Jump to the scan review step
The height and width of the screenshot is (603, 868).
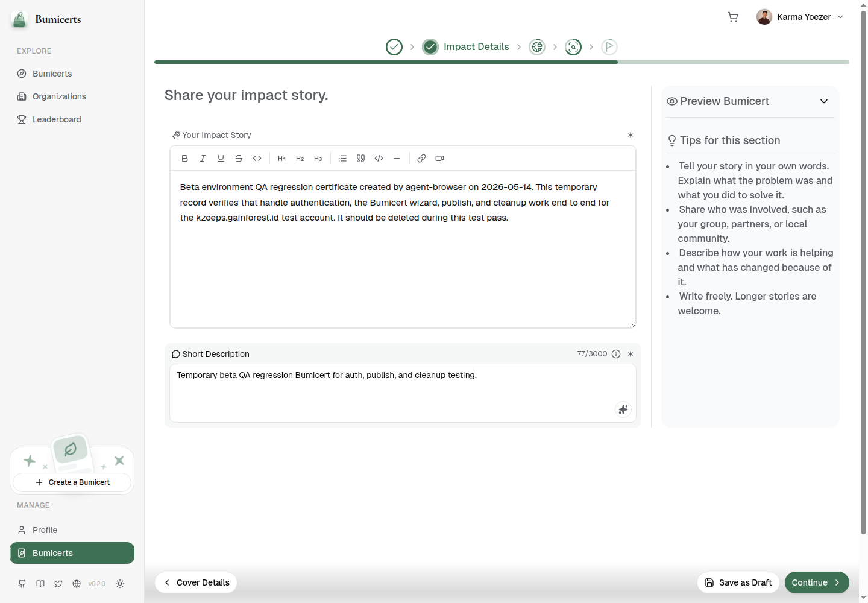click(x=573, y=47)
